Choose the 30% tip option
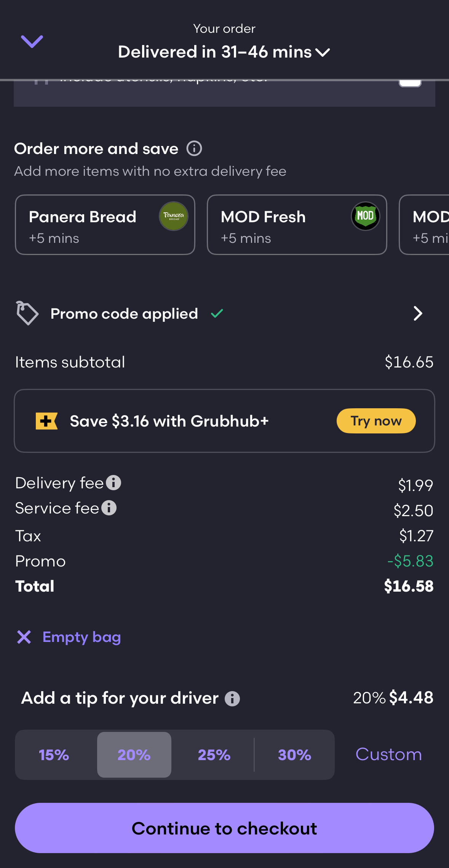 [x=294, y=755]
